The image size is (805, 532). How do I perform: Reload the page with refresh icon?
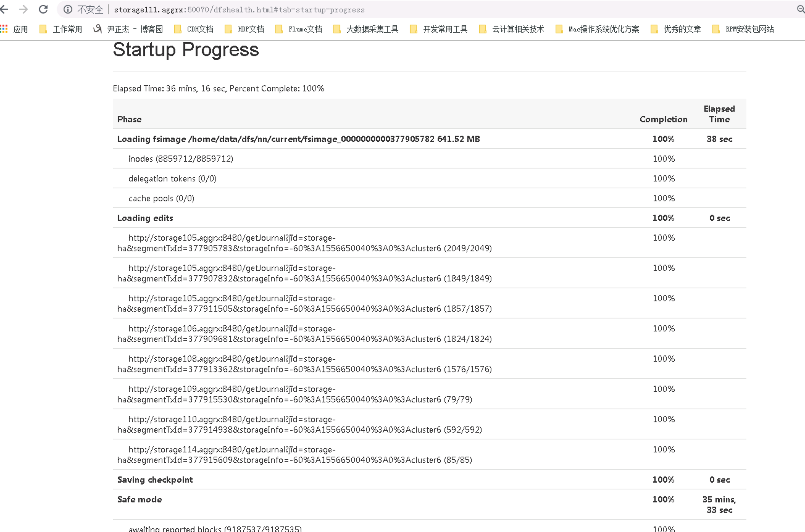[43, 9]
